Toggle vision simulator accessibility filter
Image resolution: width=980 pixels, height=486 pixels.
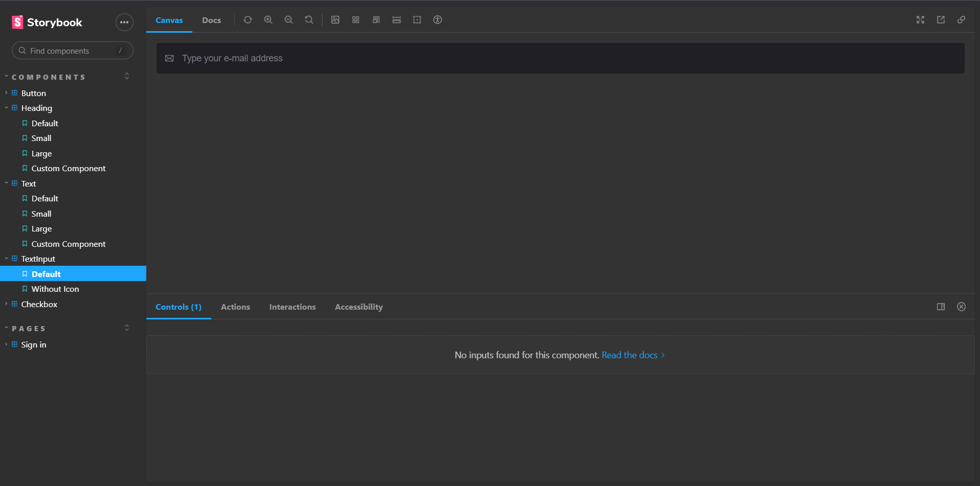click(437, 20)
